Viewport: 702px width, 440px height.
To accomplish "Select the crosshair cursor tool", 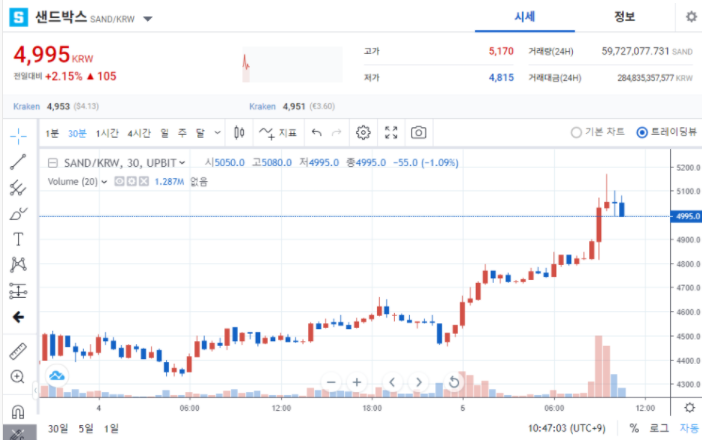I will tap(18, 136).
